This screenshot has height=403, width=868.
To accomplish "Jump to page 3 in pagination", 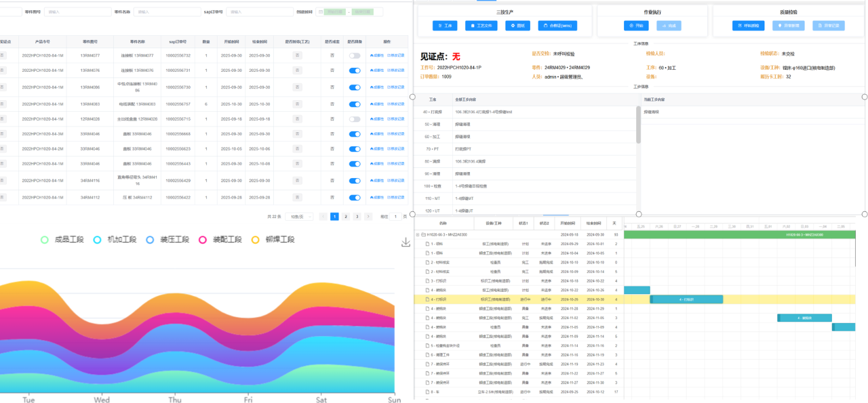I will point(357,217).
